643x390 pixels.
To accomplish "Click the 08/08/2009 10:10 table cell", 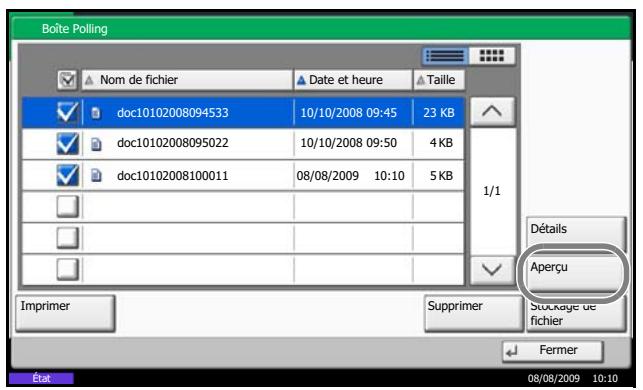I will pyautogui.click(x=353, y=176).
